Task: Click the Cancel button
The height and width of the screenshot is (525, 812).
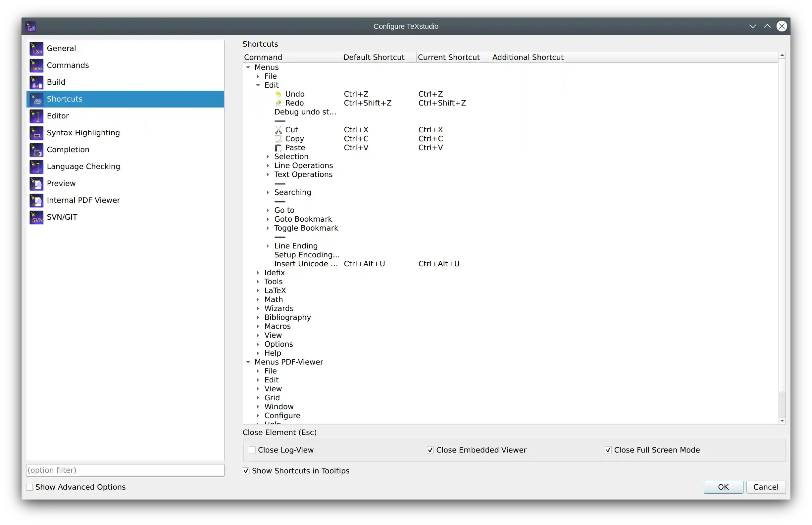Action: [x=766, y=487]
